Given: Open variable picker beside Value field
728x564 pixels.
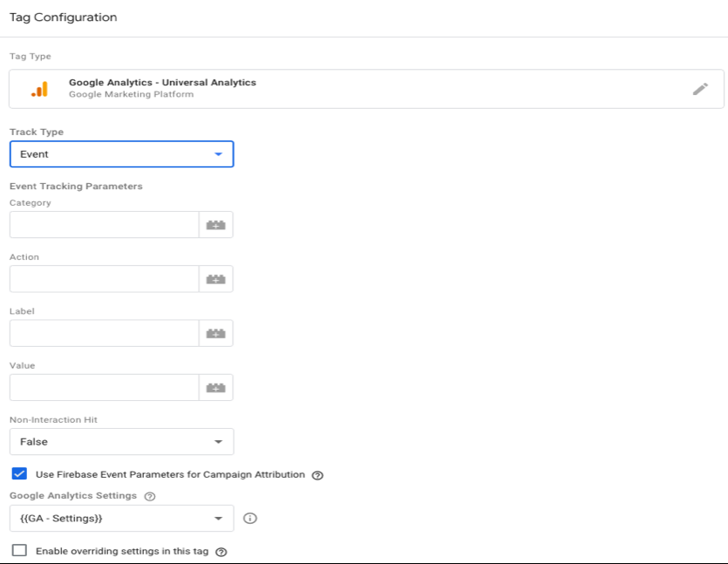Looking at the screenshot, I should point(215,388).
